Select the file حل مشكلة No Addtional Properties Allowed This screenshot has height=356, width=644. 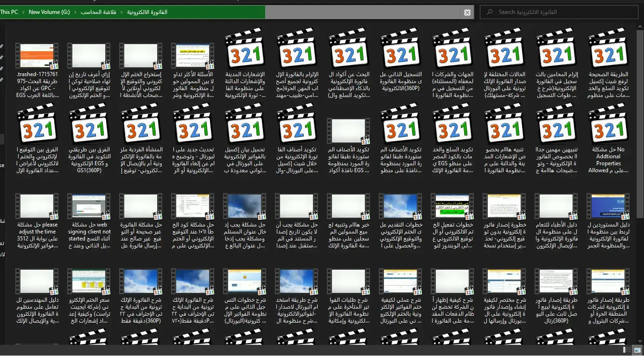click(x=609, y=139)
